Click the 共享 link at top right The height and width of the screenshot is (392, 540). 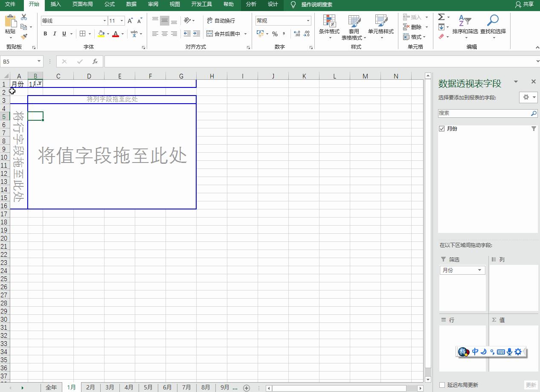click(x=529, y=5)
